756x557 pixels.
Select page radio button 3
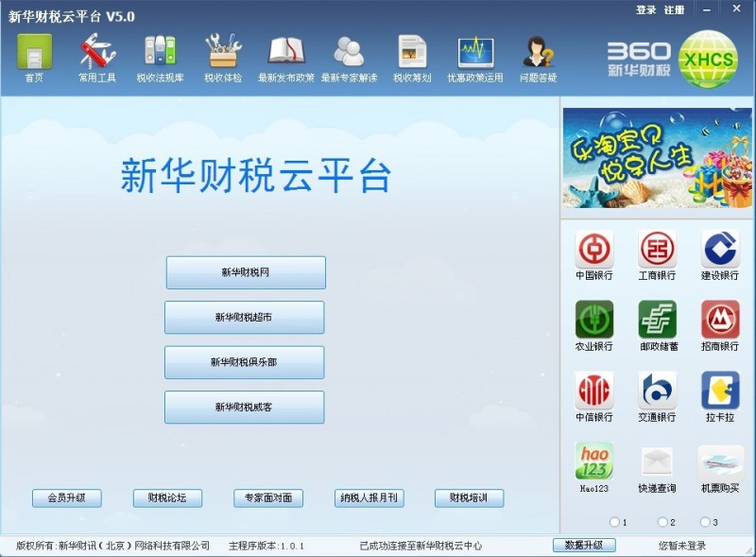click(x=705, y=522)
